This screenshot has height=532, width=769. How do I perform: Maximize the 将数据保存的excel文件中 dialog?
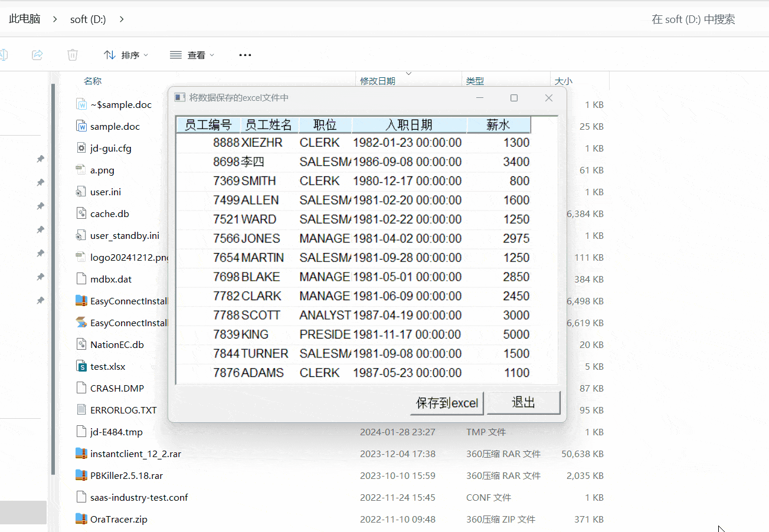click(x=514, y=98)
